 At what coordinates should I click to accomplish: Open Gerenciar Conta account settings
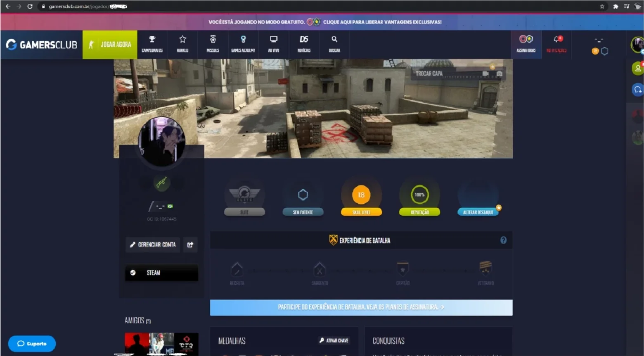pos(153,244)
